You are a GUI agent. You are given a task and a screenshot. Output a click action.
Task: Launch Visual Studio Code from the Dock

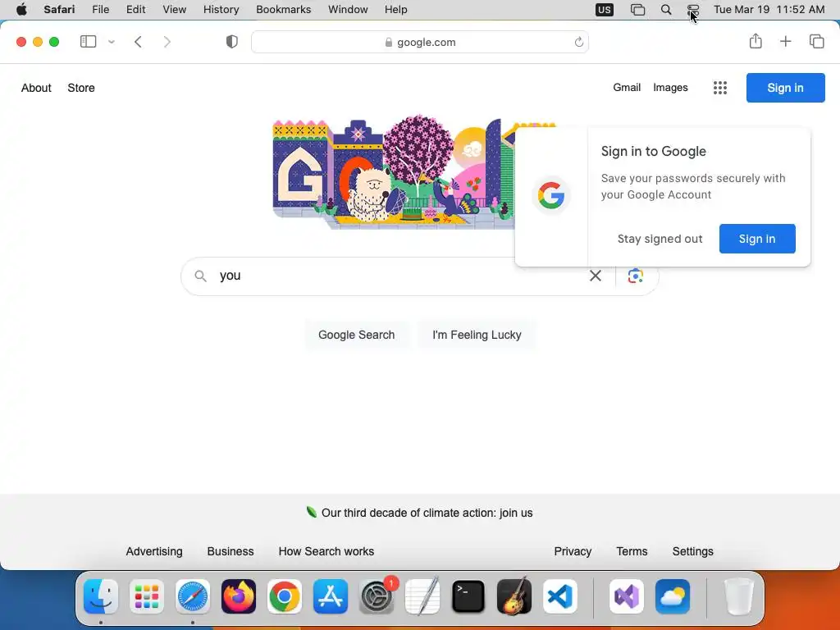[559, 596]
